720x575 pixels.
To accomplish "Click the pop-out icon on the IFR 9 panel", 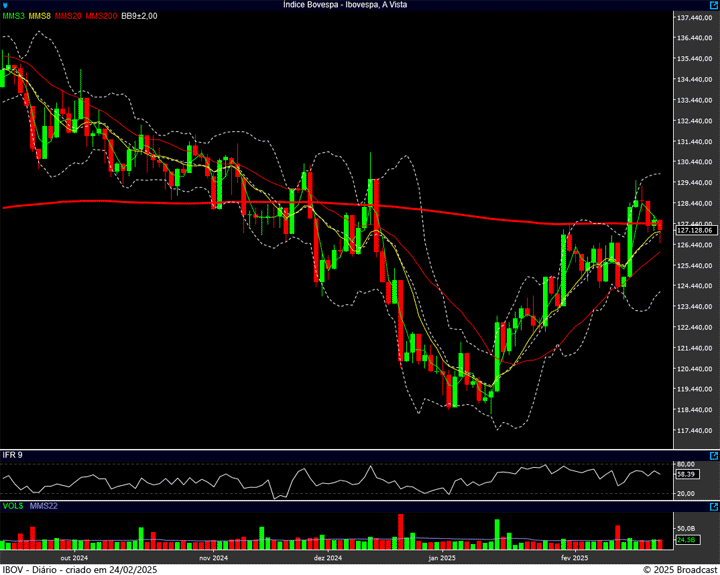I will pos(713,455).
